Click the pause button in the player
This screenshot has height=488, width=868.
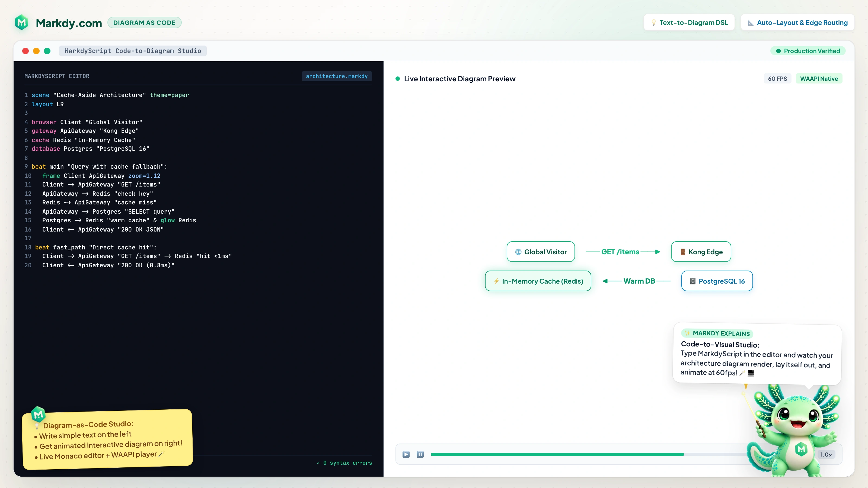click(x=420, y=454)
